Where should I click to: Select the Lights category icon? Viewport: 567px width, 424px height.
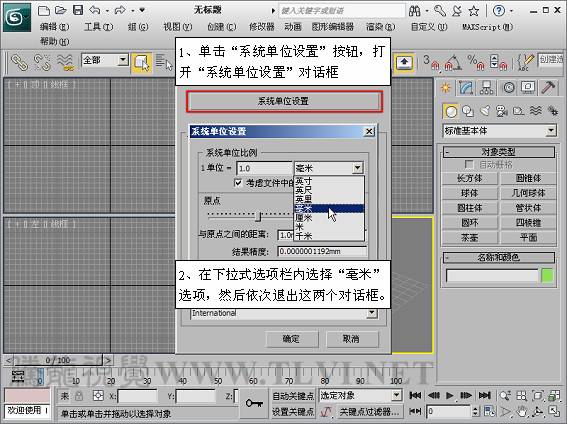coord(485,111)
